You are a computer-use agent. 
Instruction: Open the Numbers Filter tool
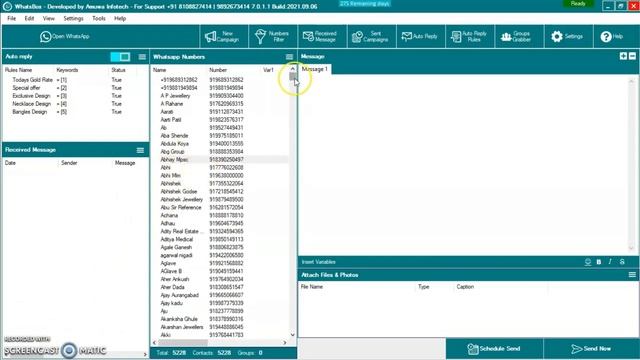pyautogui.click(x=272, y=36)
